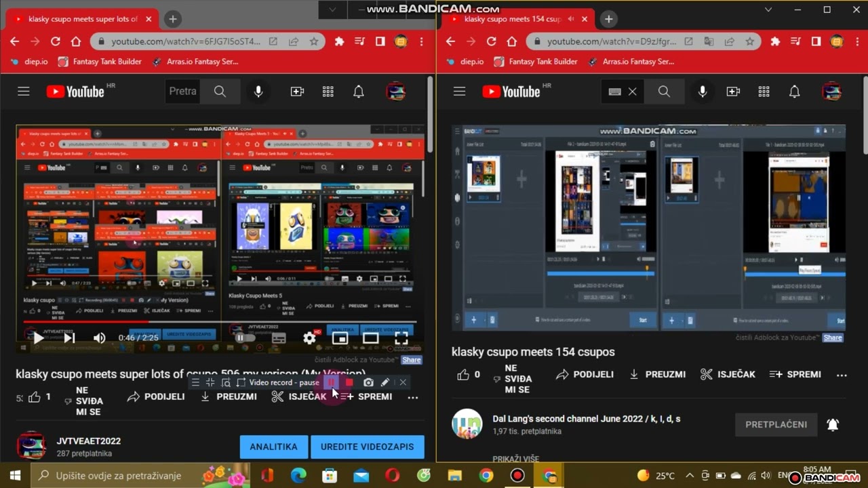Open tab search chevron in right Chrome window
Image resolution: width=868 pixels, height=488 pixels.
768,9
